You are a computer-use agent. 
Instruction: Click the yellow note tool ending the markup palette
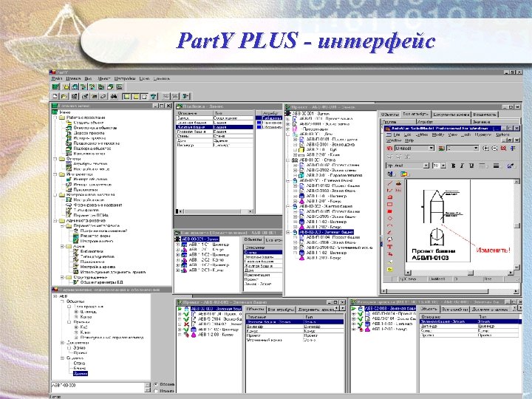(390, 270)
